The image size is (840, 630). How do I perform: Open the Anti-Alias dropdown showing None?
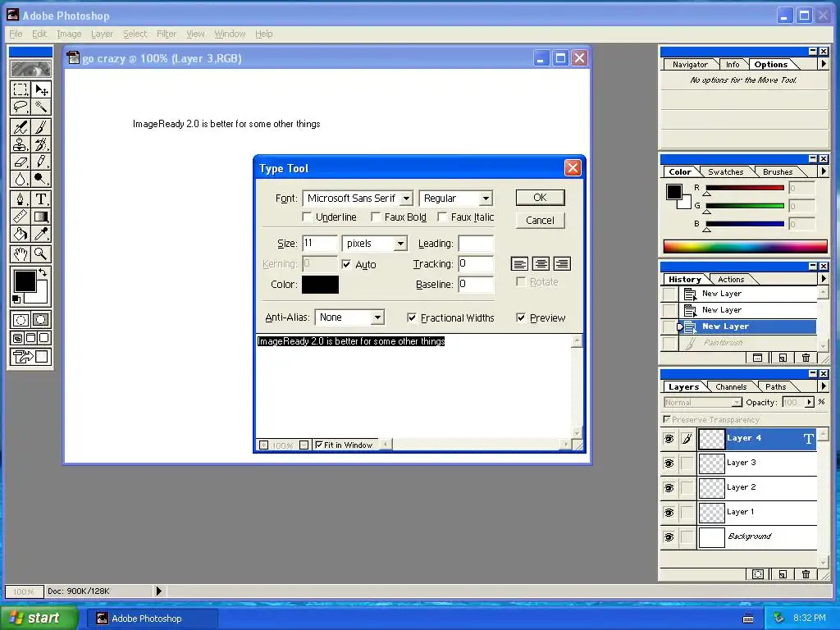377,317
